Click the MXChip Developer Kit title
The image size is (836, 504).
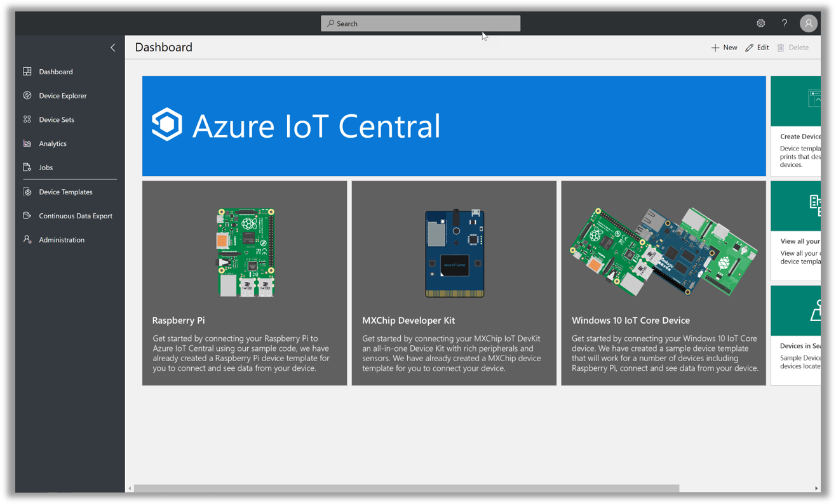[x=408, y=321]
